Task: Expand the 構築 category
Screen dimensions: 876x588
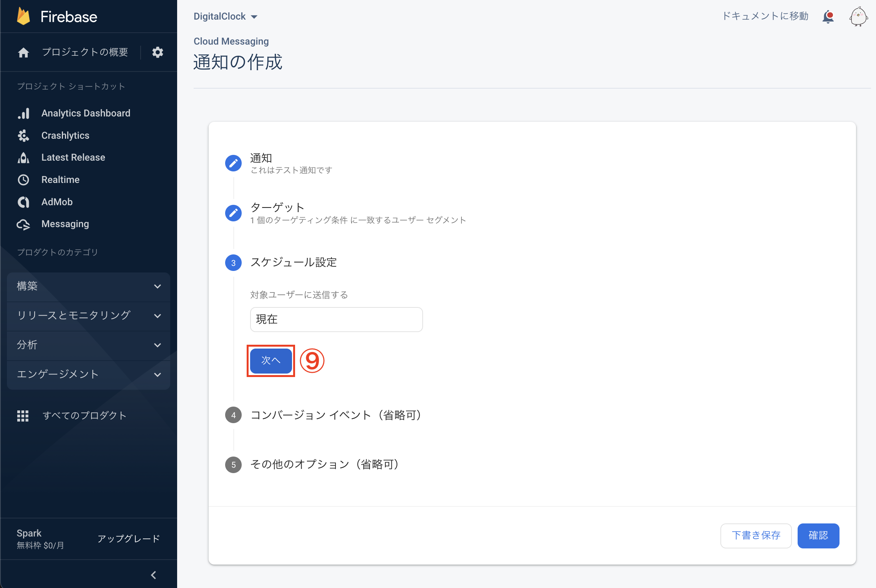Action: tap(88, 286)
